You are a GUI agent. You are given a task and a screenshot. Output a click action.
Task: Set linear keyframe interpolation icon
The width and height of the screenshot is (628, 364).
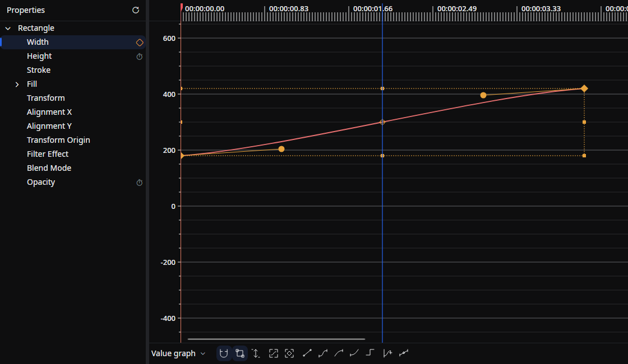[x=307, y=353]
